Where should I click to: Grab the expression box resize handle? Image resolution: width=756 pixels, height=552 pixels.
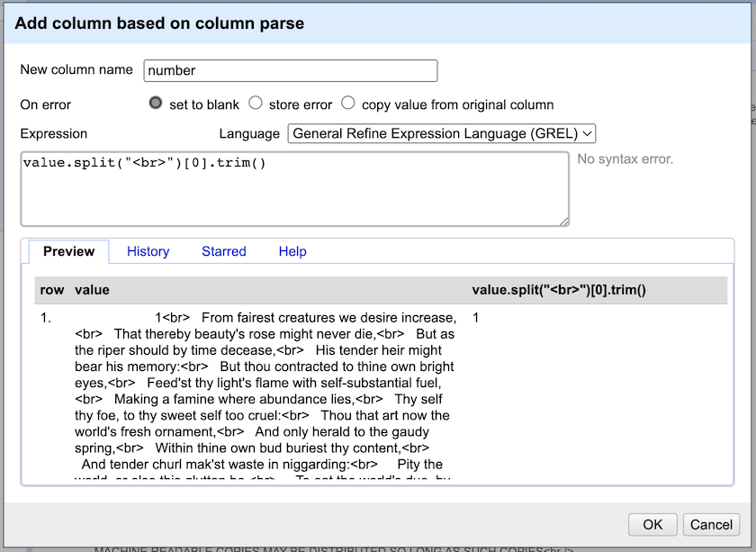(563, 221)
